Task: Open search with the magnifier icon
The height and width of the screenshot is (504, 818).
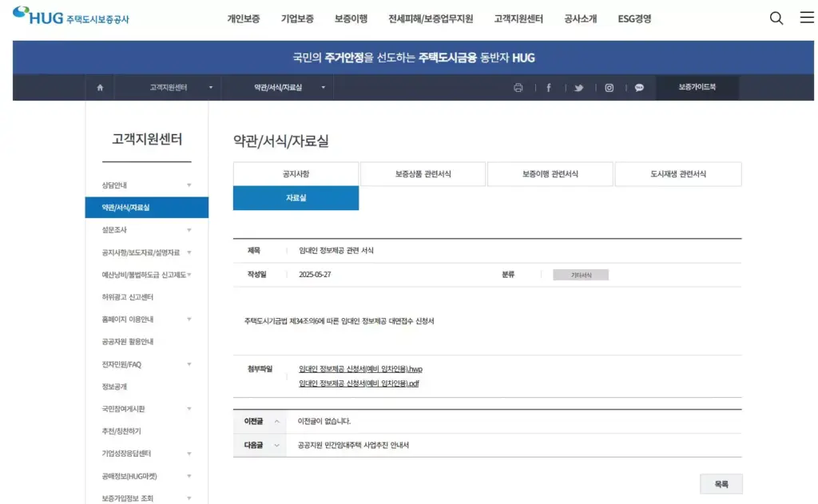Action: 776,17
